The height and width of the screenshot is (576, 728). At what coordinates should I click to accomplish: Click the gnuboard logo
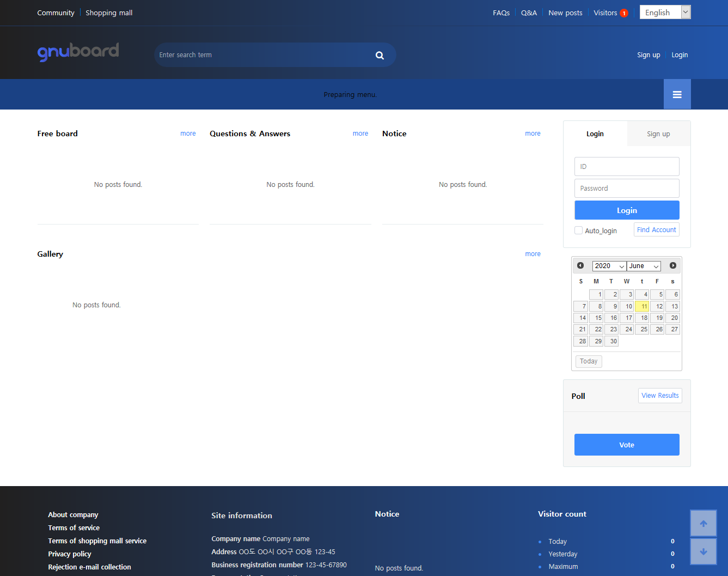pos(78,52)
